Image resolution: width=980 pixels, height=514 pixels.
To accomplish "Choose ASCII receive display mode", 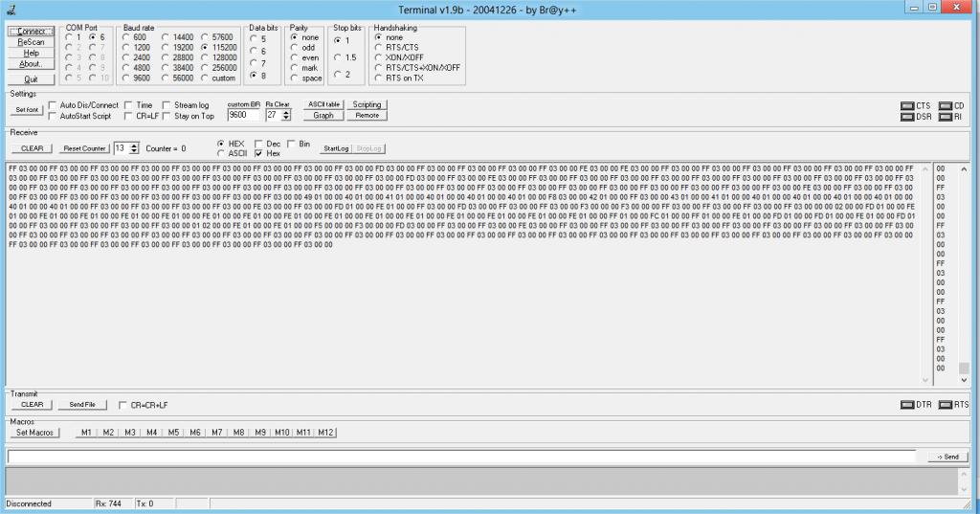I will (x=221, y=153).
